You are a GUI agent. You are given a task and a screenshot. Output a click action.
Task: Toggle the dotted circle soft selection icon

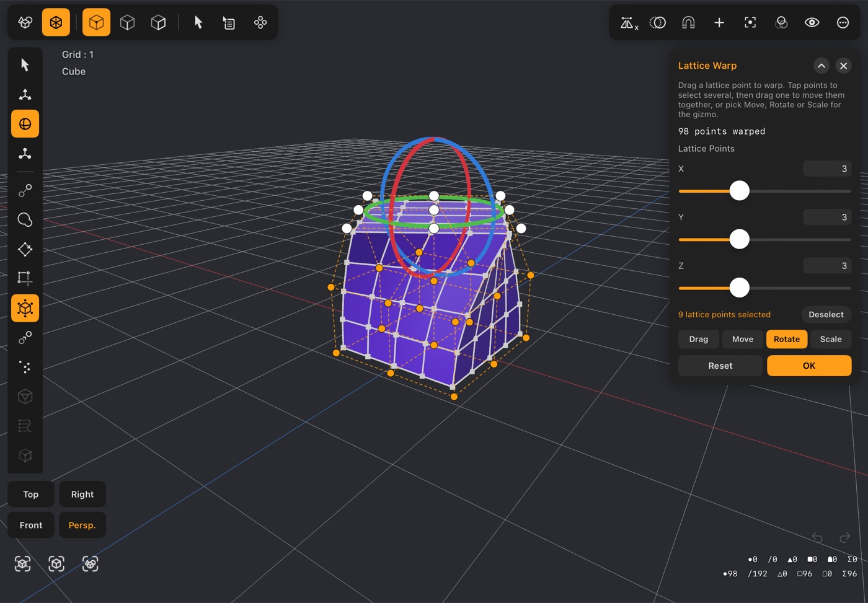[658, 23]
